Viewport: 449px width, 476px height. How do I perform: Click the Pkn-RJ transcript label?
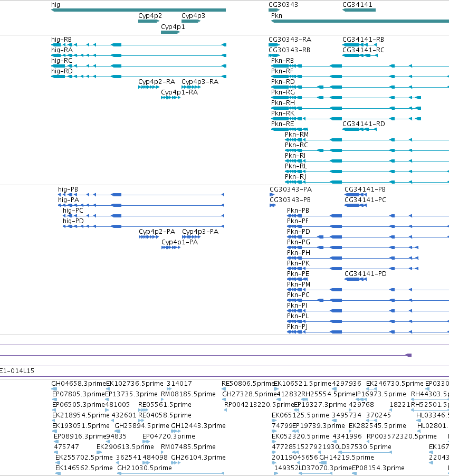[x=295, y=177]
